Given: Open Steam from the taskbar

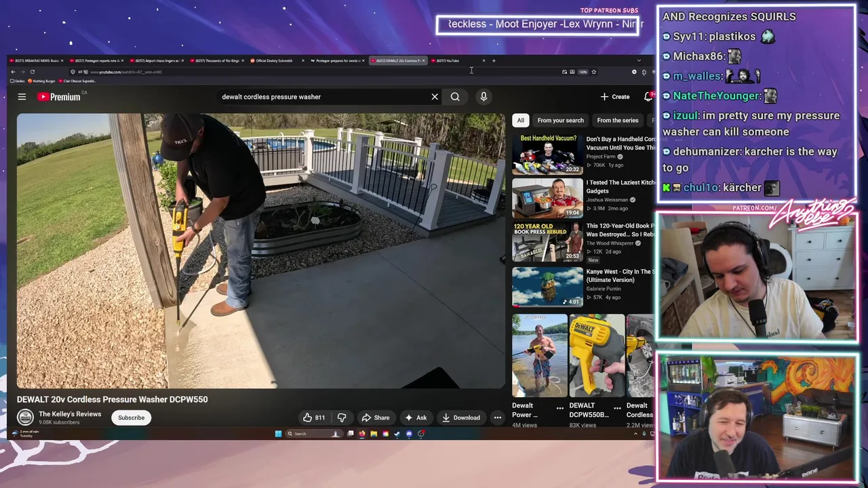Looking at the screenshot, I should pos(397,434).
